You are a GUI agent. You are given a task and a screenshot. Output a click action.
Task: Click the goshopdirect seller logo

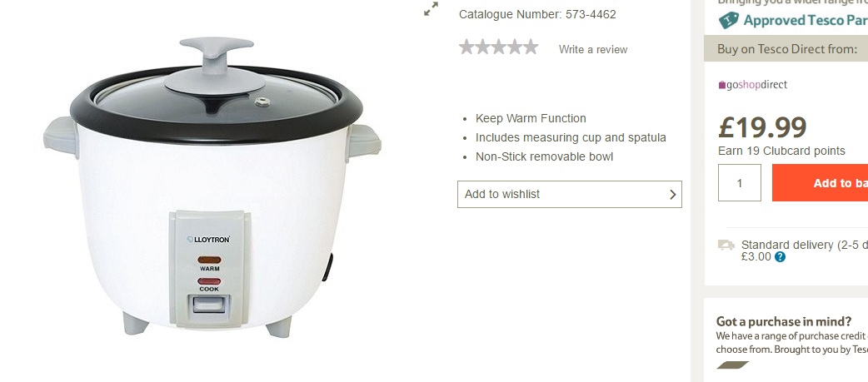(x=752, y=85)
